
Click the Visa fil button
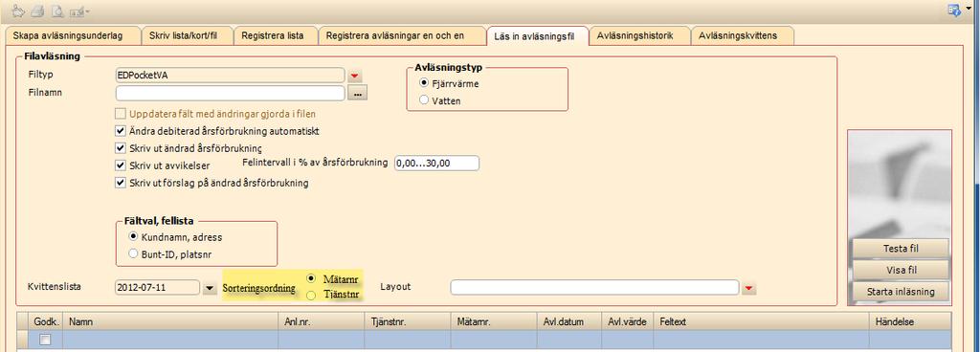click(x=901, y=270)
